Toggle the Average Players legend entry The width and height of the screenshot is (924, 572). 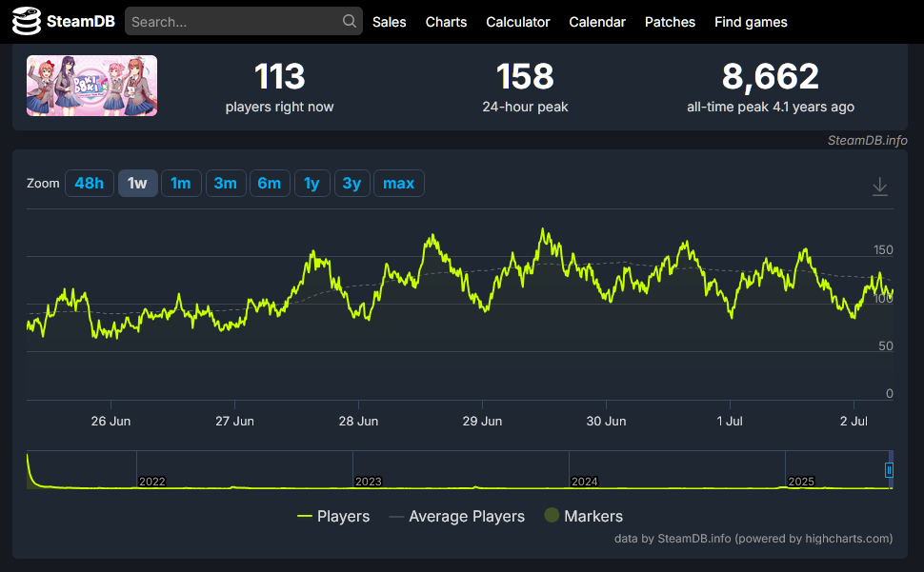(x=456, y=516)
